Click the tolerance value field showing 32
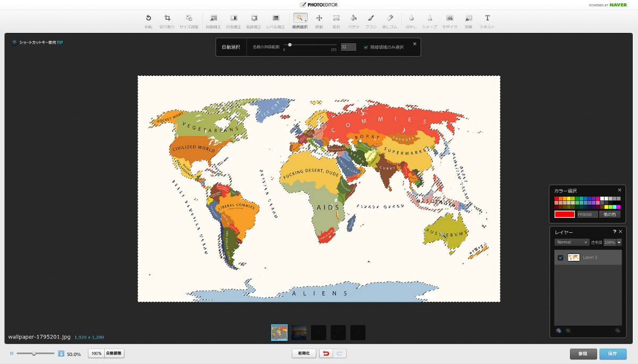 (348, 47)
